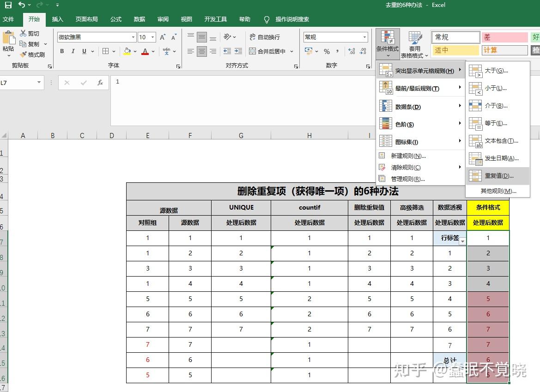Click the decrease indent icon
540x392 pixels.
tap(227, 51)
